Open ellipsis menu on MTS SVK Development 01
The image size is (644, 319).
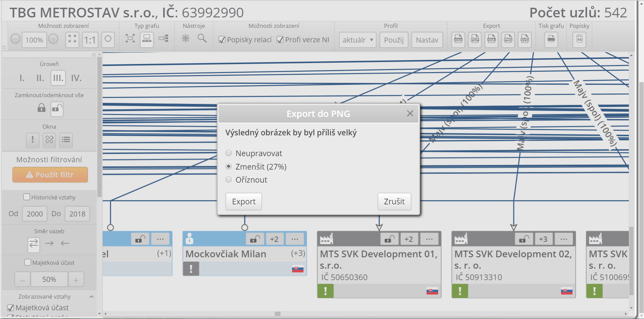(x=429, y=239)
